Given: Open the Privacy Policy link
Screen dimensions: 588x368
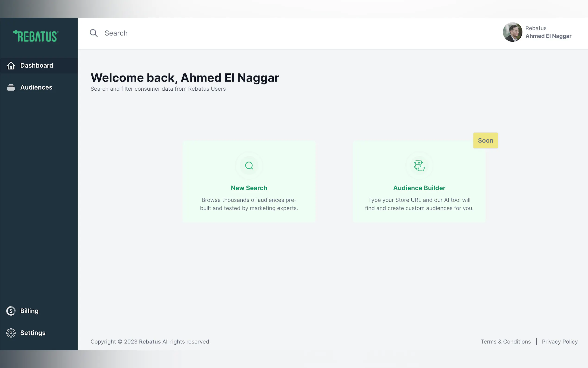Looking at the screenshot, I should pyautogui.click(x=560, y=342).
